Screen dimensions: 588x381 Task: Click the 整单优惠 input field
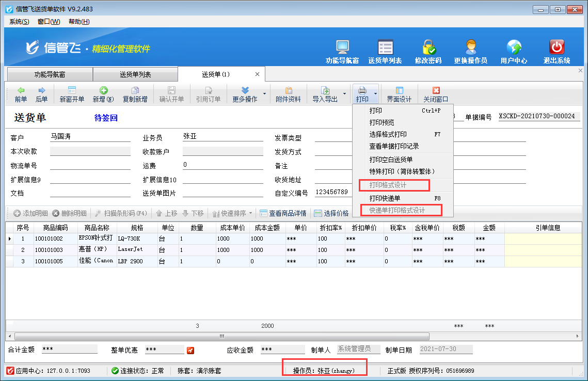click(x=165, y=350)
